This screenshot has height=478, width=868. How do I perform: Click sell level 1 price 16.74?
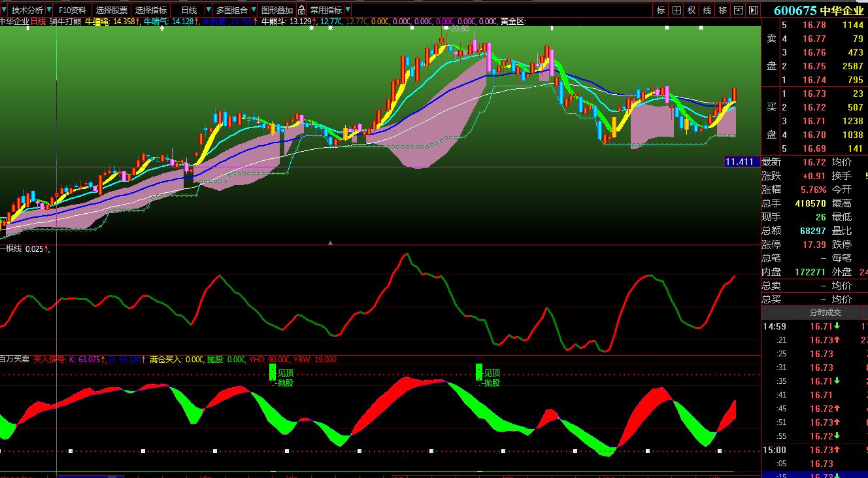point(814,80)
